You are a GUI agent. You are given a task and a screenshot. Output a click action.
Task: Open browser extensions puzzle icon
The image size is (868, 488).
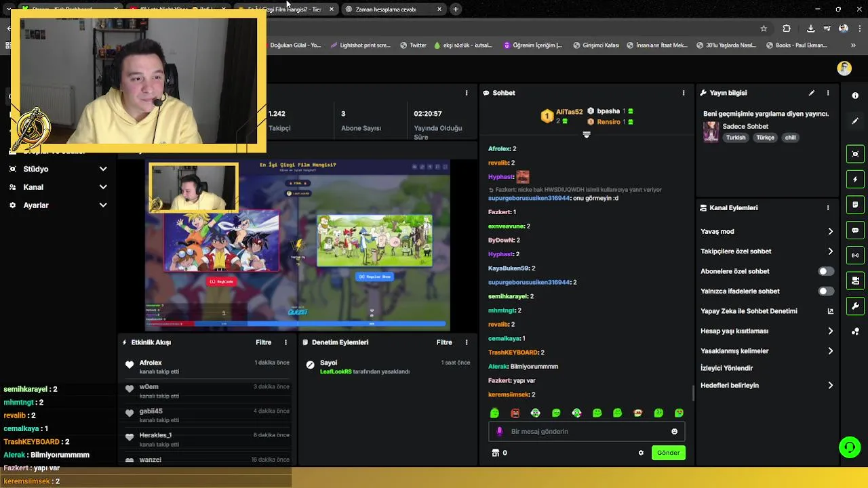(x=787, y=28)
